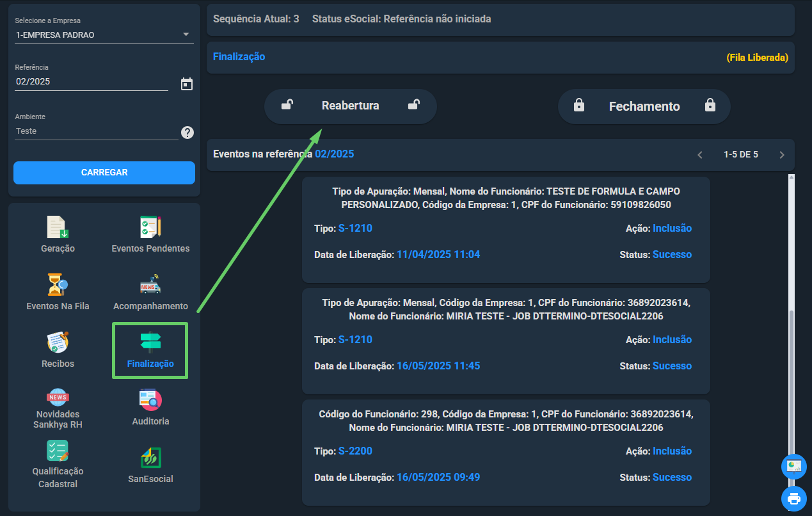The height and width of the screenshot is (516, 812).
Task: Click the CARREGAR button
Action: 104,172
